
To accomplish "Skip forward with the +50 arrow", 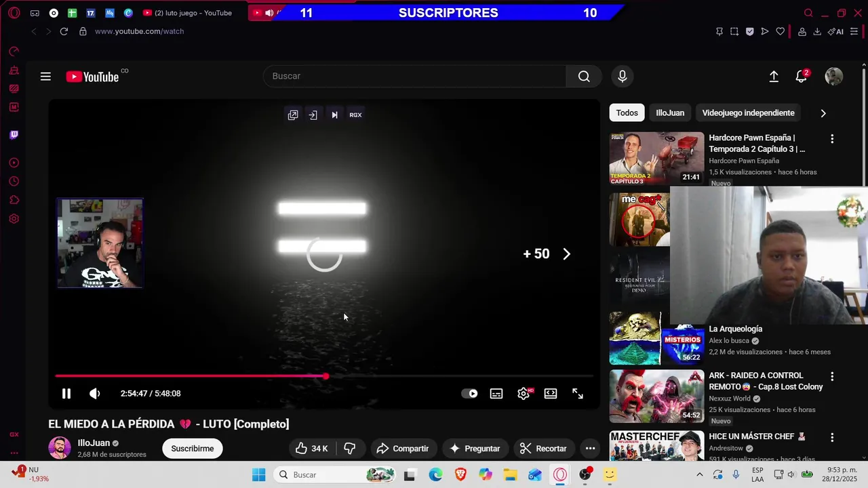I will 566,254.
